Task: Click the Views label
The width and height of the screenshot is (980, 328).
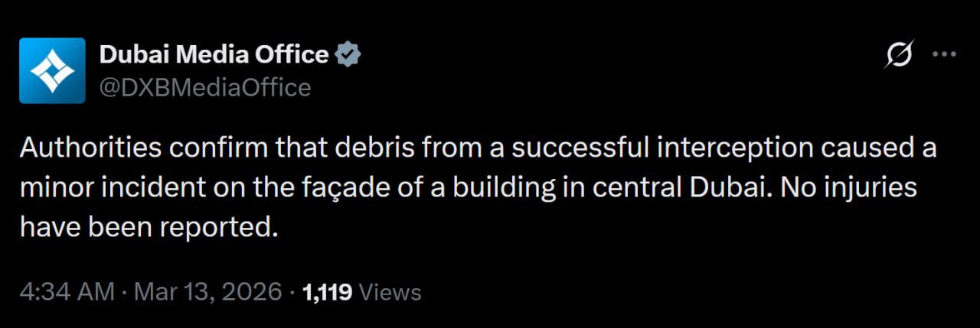Action: [390, 292]
